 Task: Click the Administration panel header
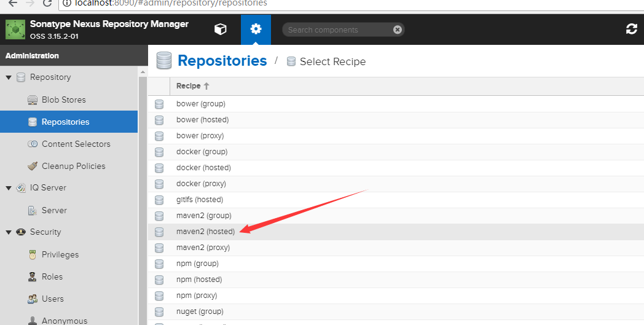74,55
